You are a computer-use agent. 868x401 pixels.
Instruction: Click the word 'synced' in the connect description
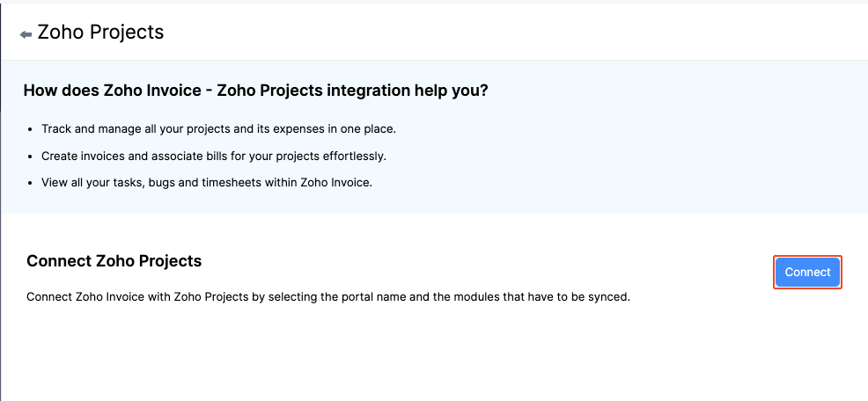point(608,297)
